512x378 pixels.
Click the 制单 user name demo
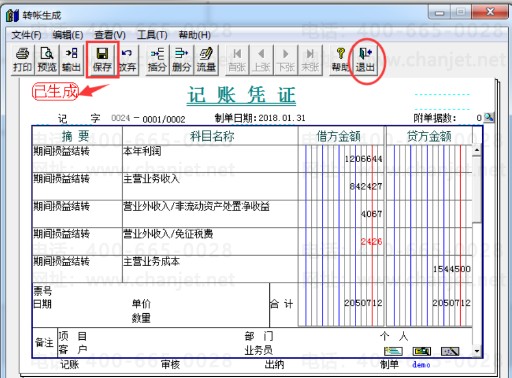[421, 365]
